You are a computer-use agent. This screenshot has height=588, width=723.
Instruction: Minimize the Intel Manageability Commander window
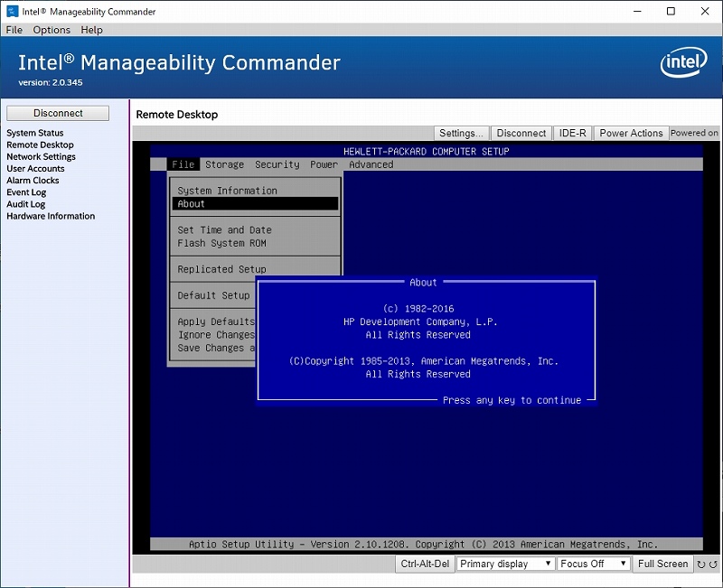coord(637,11)
